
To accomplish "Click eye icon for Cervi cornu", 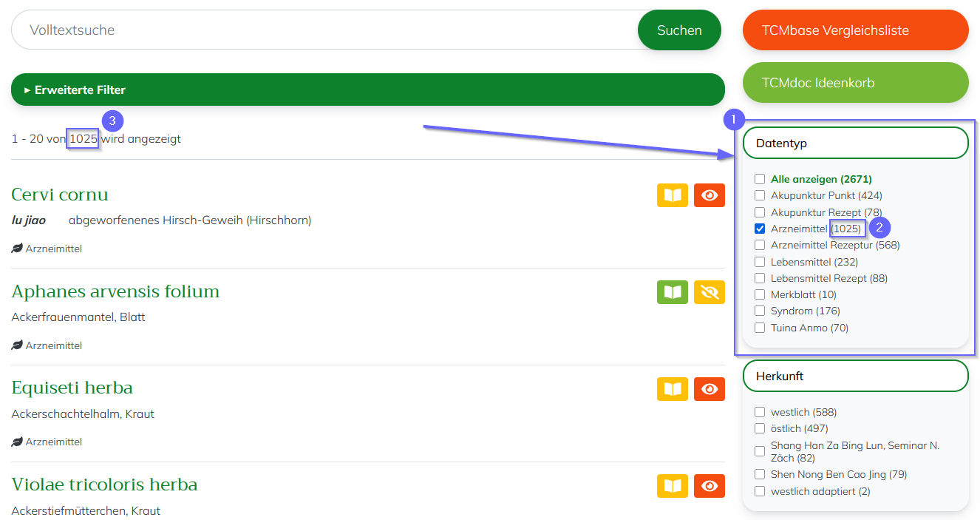I will point(710,195).
